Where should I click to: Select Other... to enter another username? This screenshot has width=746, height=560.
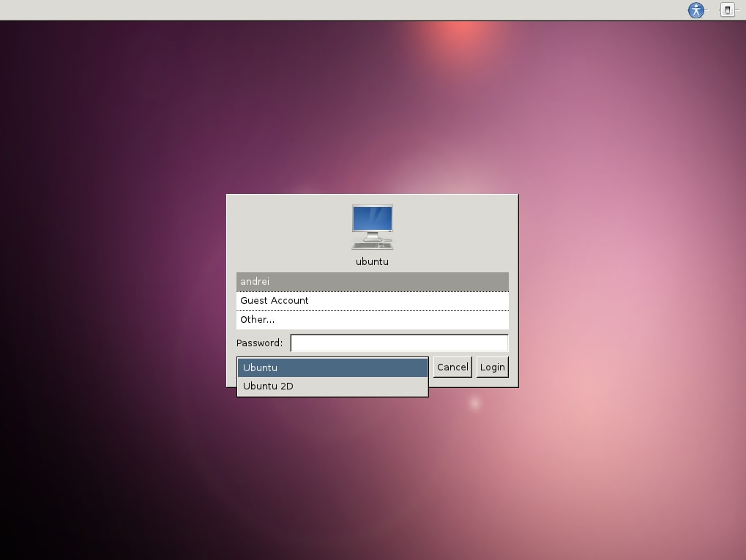pos(373,320)
